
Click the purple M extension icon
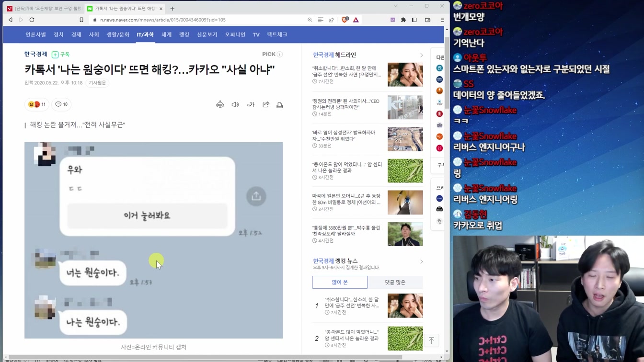[x=393, y=20]
